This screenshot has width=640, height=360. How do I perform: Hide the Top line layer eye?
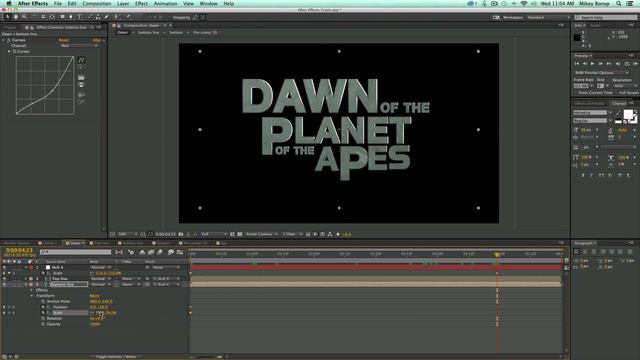(4, 279)
